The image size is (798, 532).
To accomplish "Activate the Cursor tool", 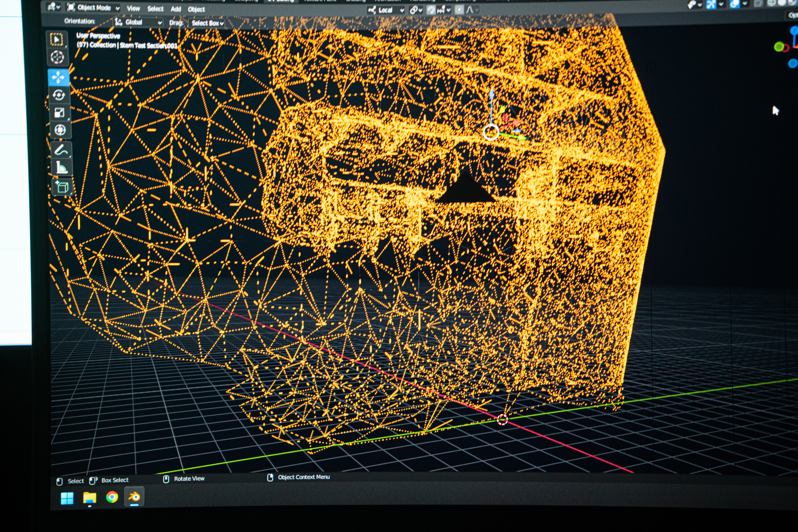I will pos(57,57).
